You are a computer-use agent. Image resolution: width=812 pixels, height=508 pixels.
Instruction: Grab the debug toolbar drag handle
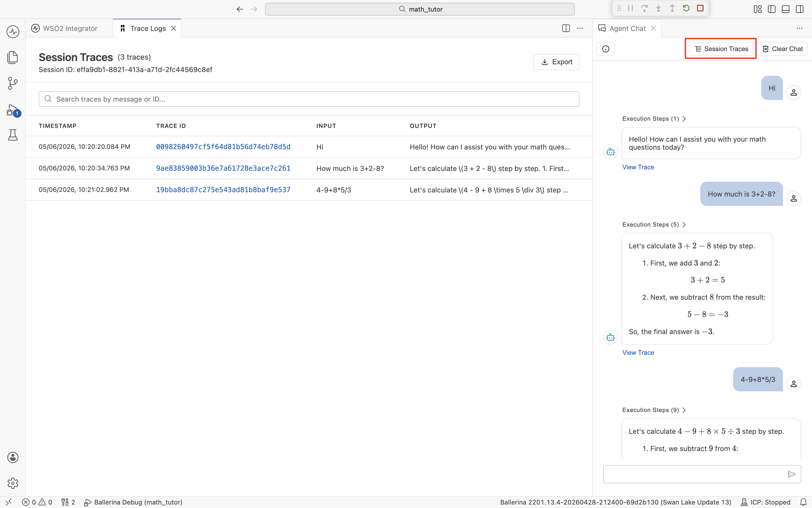click(619, 8)
